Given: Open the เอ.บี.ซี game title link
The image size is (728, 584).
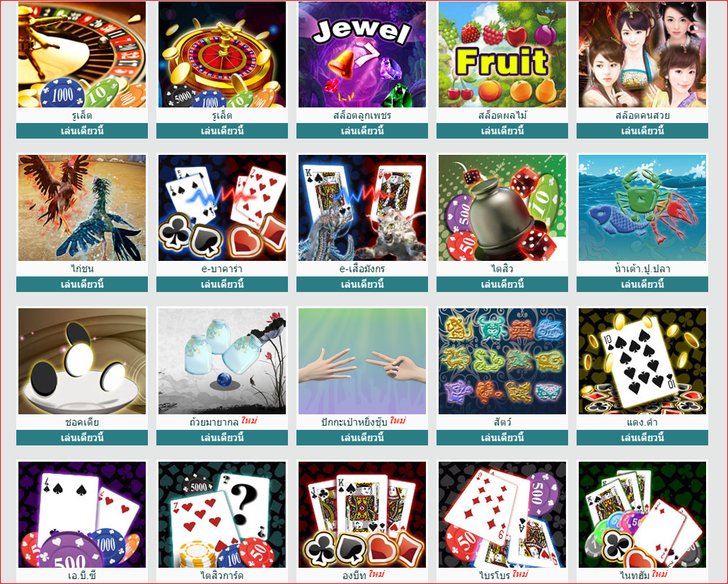Looking at the screenshot, I should pos(82,576).
